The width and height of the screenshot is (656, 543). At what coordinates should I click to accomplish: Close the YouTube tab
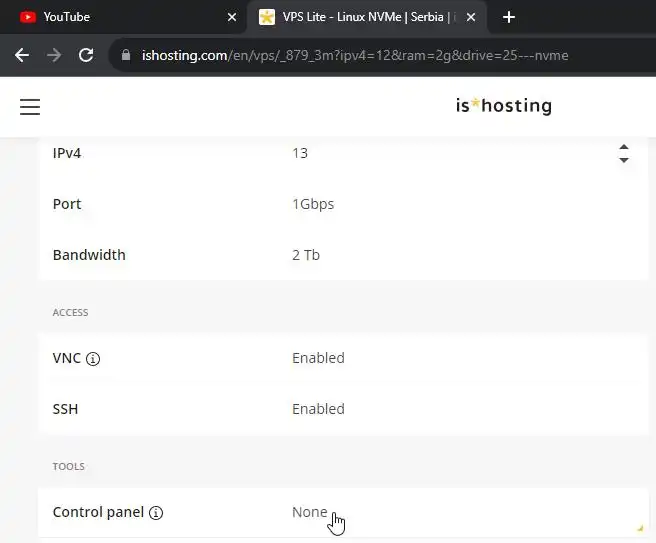(232, 17)
